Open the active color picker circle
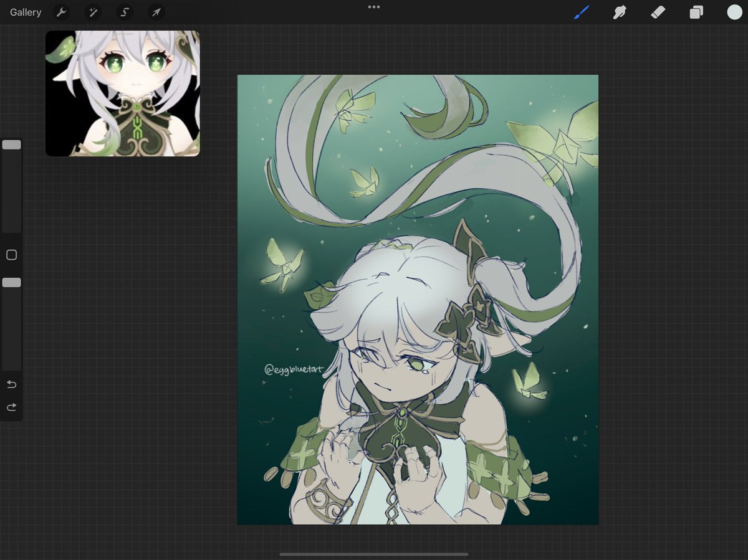 pyautogui.click(x=734, y=12)
